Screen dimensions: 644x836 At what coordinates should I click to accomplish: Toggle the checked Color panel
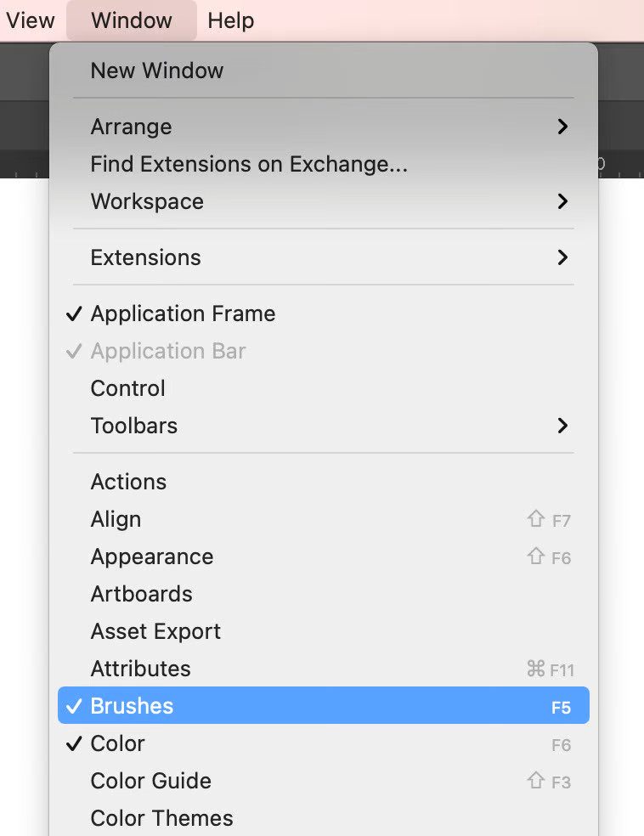pyautogui.click(x=118, y=743)
